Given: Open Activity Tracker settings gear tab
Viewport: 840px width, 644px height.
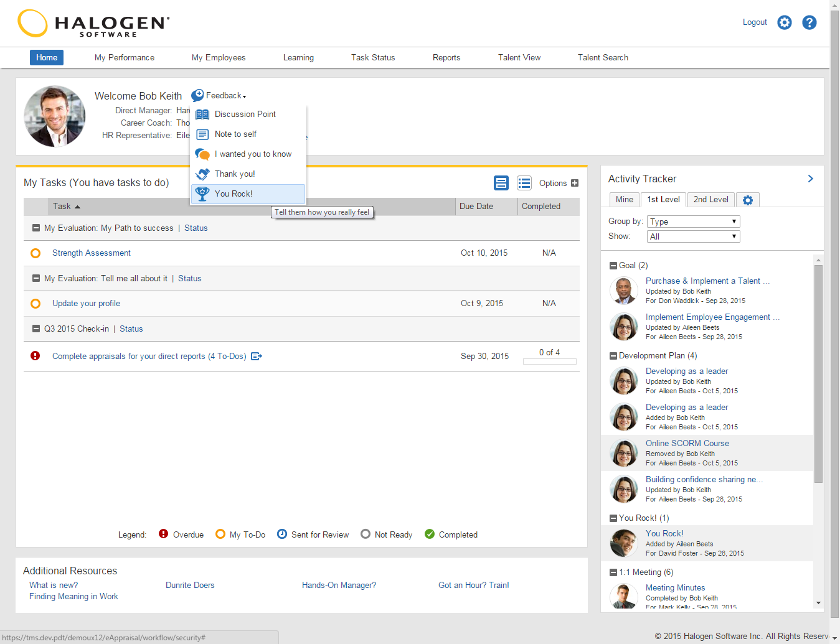Looking at the screenshot, I should (748, 200).
